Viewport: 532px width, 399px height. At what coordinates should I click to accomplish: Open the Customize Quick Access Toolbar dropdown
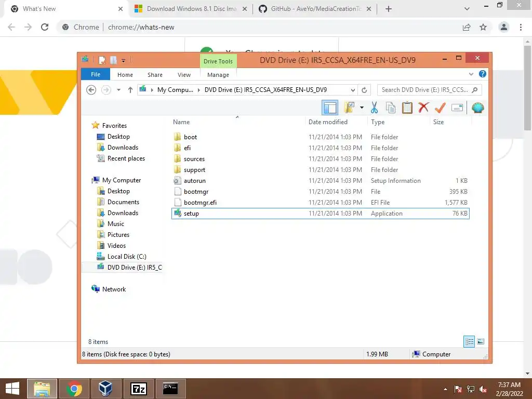coord(123,61)
